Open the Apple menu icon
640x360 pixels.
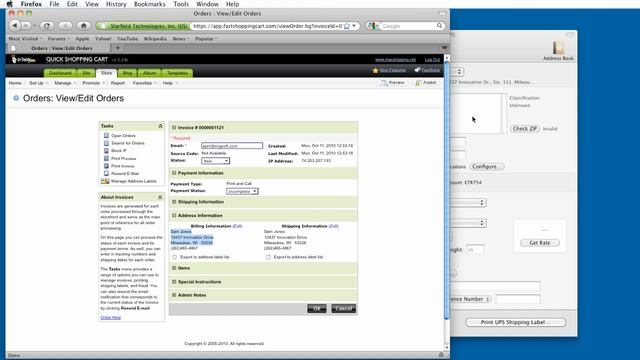[x=9, y=4]
